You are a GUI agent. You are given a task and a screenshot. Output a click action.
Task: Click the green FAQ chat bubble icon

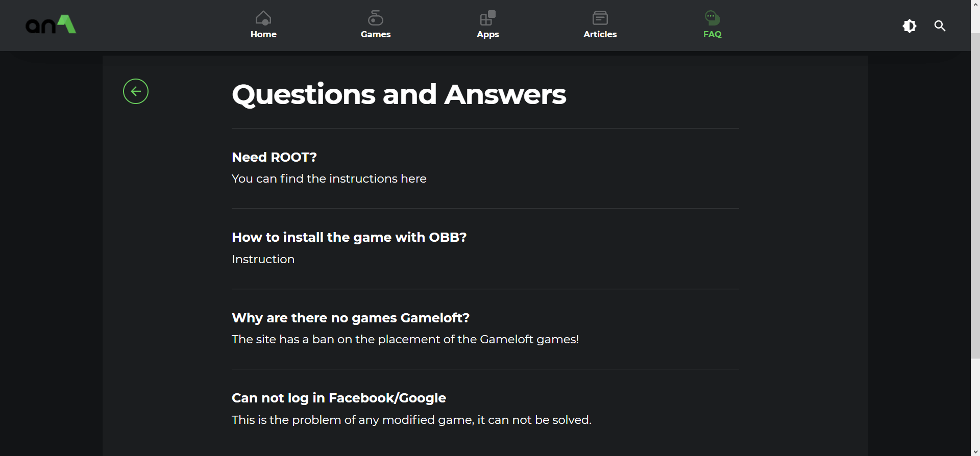pyautogui.click(x=713, y=18)
